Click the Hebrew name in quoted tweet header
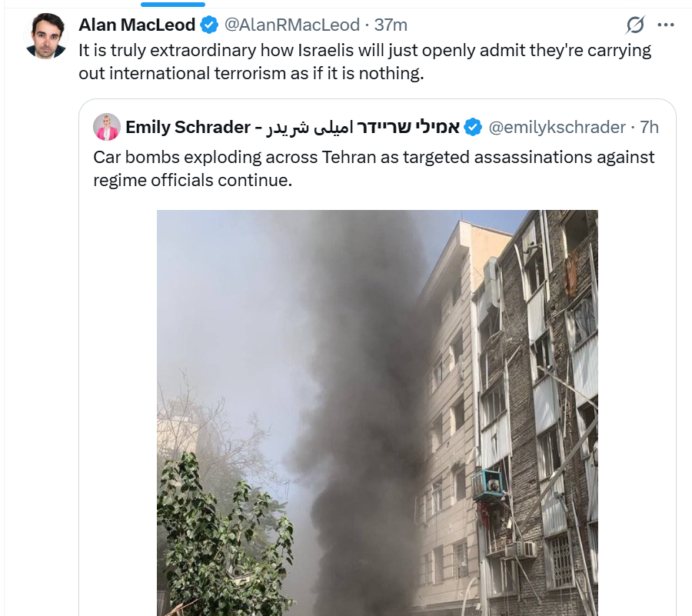692x616 pixels. coord(408,127)
